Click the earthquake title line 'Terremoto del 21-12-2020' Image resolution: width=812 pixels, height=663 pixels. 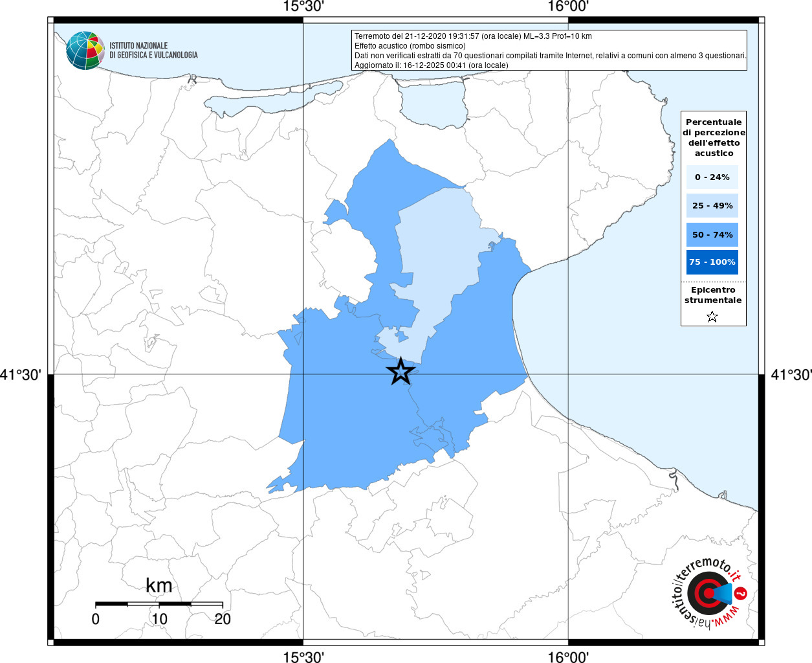click(473, 36)
